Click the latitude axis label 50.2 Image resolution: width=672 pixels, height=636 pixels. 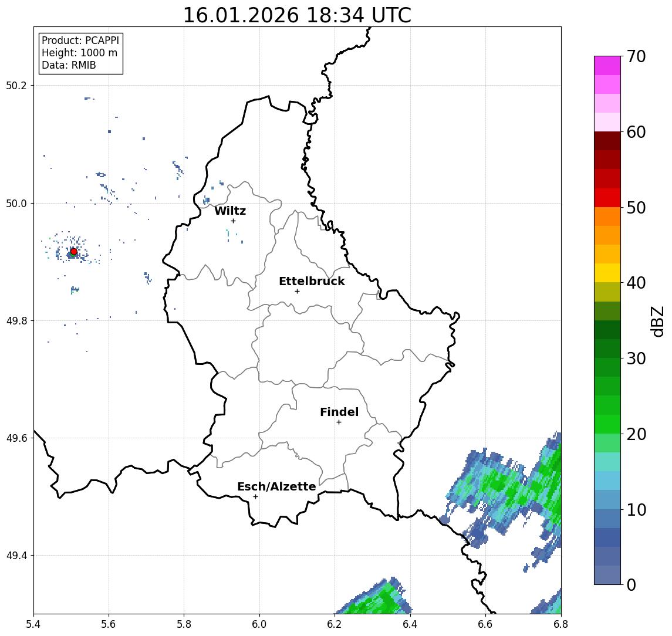[16, 85]
